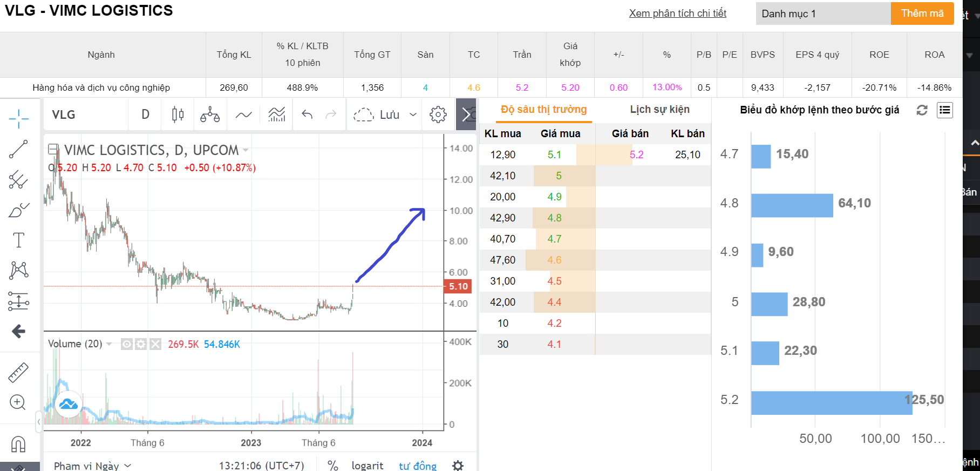
Task: Click the Trần price 5.2 in summary row
Action: click(522, 88)
